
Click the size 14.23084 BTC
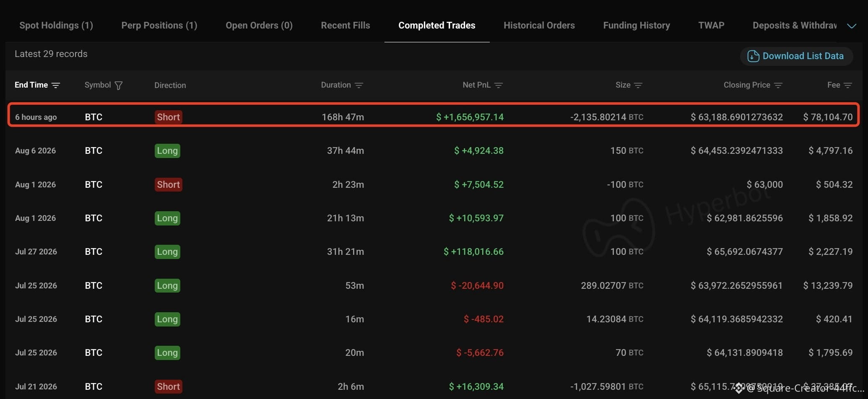pyautogui.click(x=615, y=319)
